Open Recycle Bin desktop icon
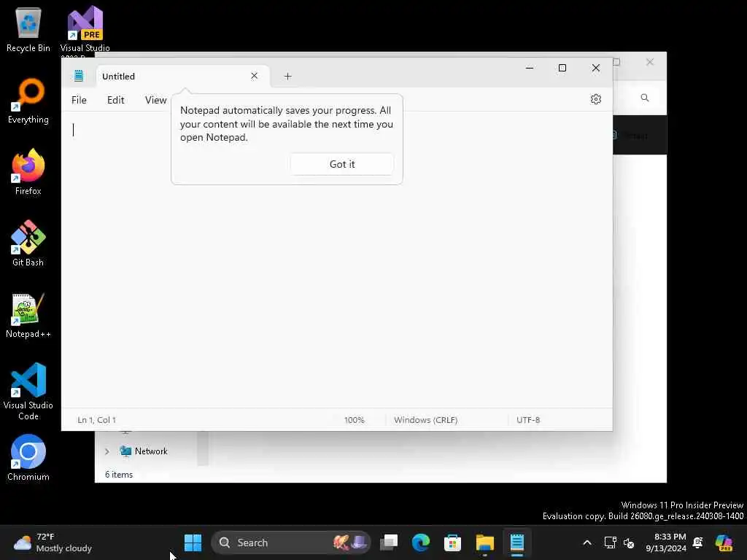 28,29
